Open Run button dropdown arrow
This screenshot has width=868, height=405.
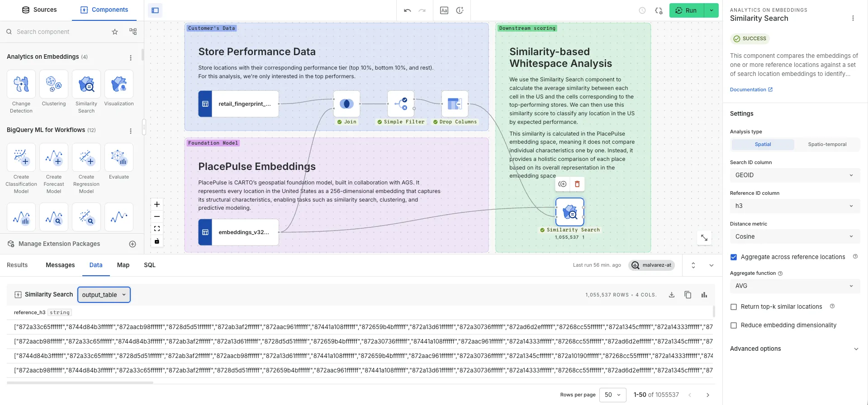[711, 10]
